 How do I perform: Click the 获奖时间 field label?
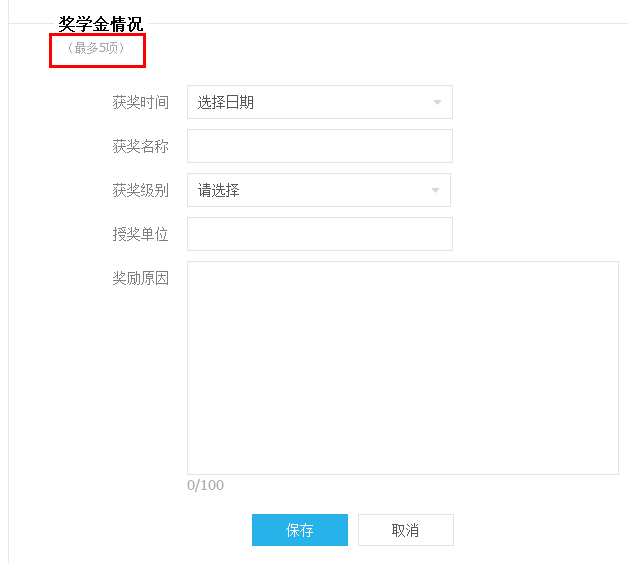(140, 103)
